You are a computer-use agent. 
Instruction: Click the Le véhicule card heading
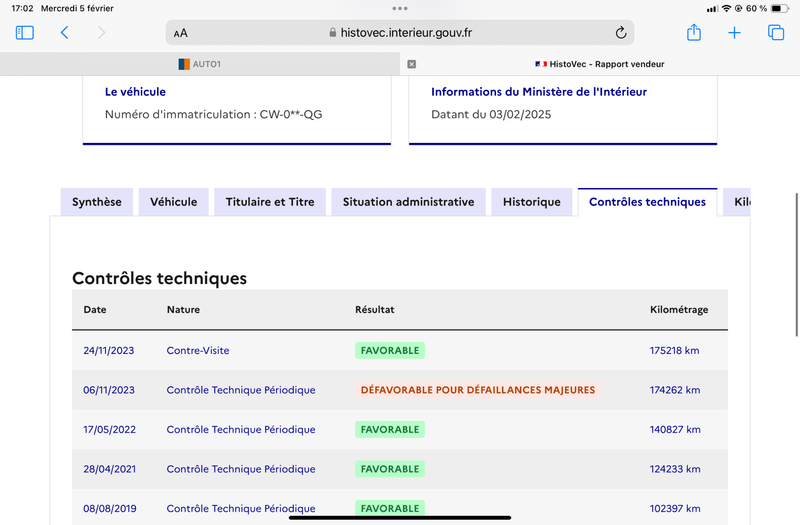tap(135, 92)
